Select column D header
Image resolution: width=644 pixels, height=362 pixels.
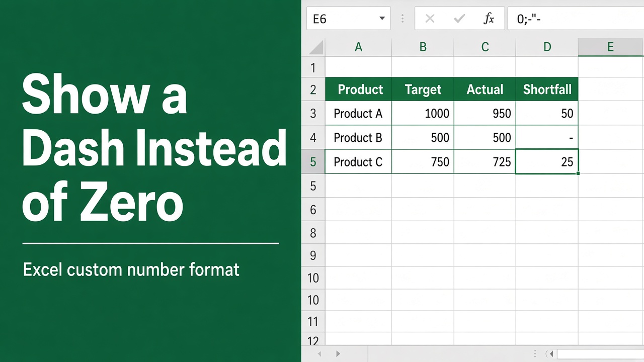point(547,47)
